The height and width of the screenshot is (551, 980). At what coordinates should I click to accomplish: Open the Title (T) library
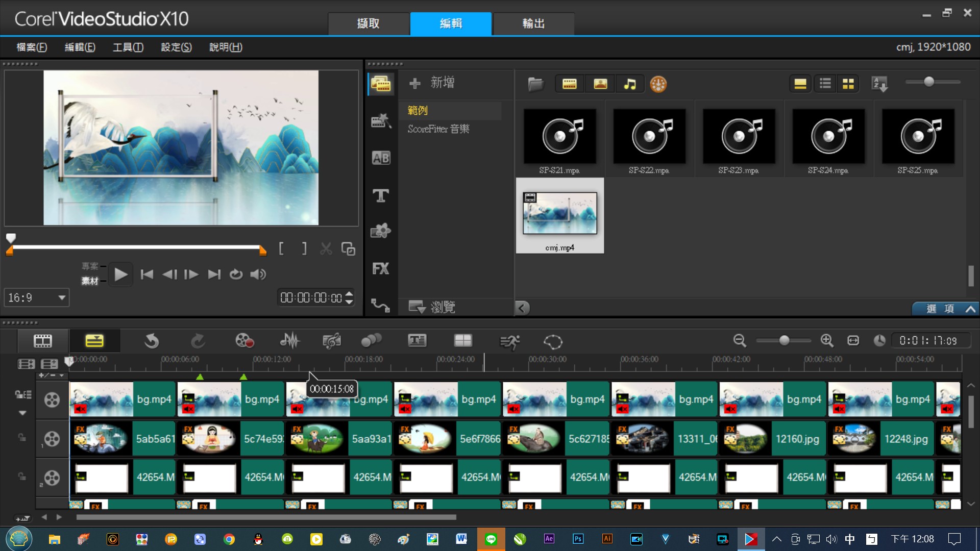pos(381,195)
